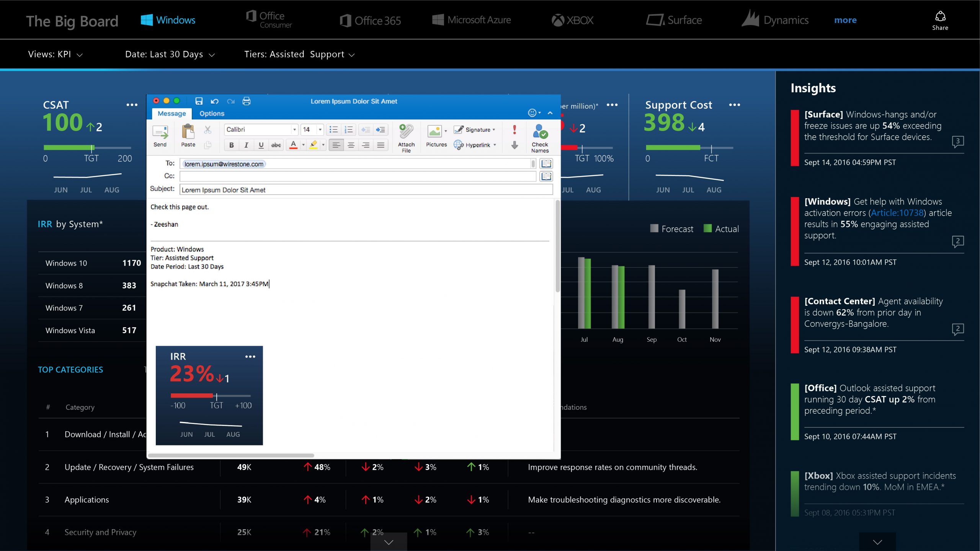This screenshot has width=980, height=551.
Task: Open address book next to Cc field
Action: [546, 176]
